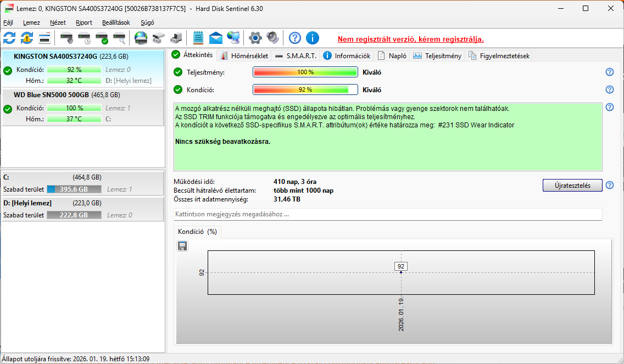Click the red unregistered version link

[x=411, y=40]
